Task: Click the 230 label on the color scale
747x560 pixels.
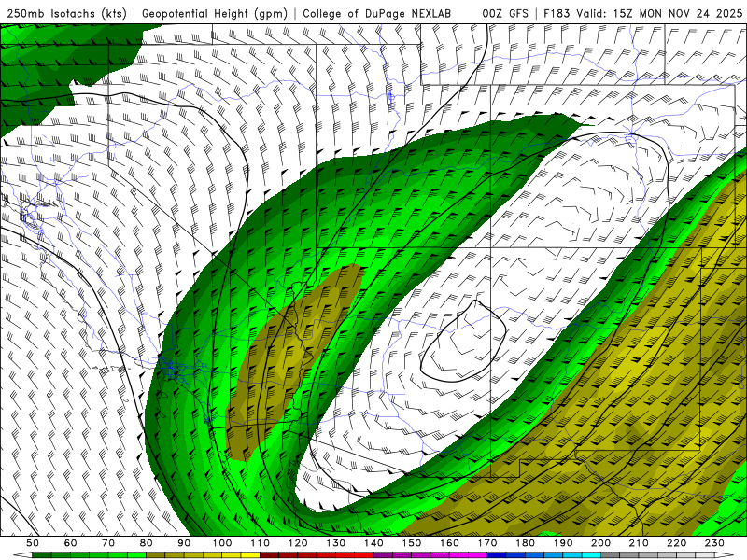Action: pos(714,543)
